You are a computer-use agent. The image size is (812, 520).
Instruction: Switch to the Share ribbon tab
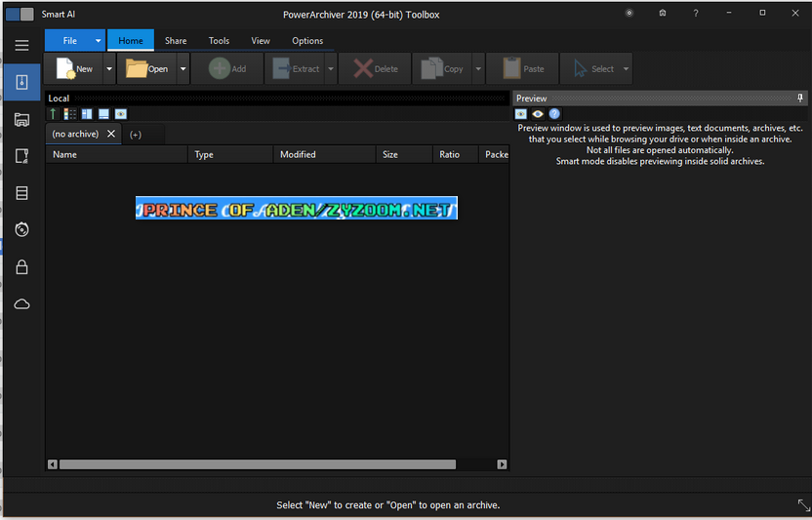pos(176,40)
